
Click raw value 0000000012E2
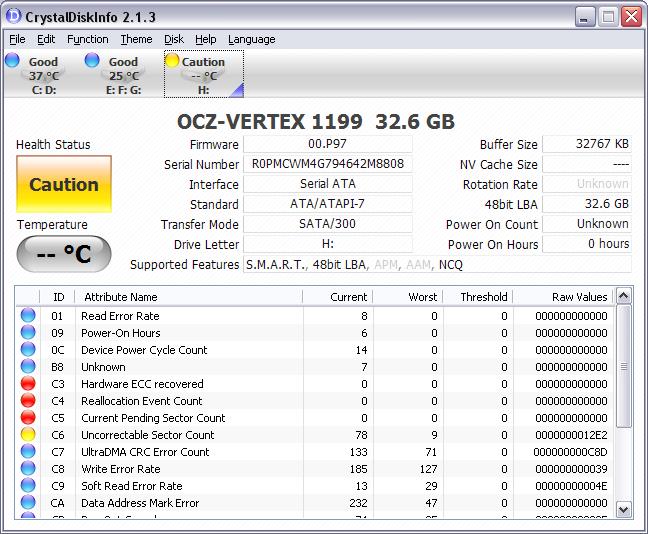pyautogui.click(x=571, y=435)
